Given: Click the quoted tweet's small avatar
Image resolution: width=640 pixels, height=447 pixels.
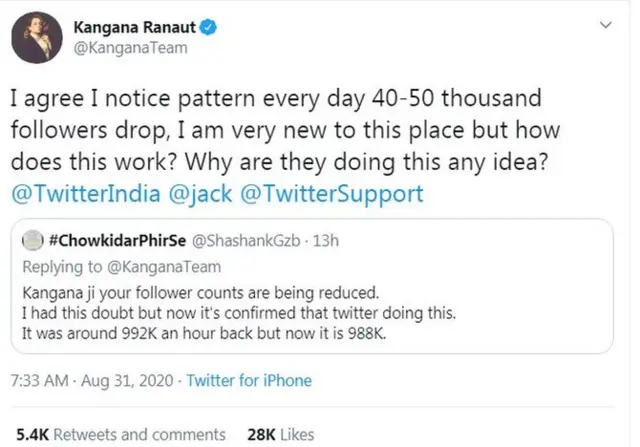Looking at the screenshot, I should coord(31,241).
